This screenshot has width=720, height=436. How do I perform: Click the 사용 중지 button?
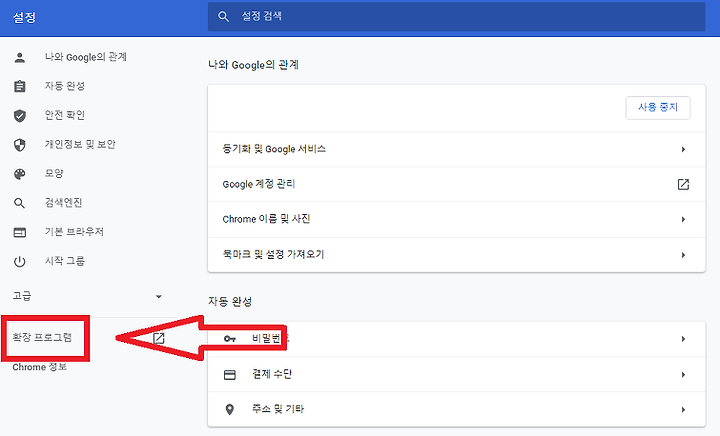coord(658,108)
